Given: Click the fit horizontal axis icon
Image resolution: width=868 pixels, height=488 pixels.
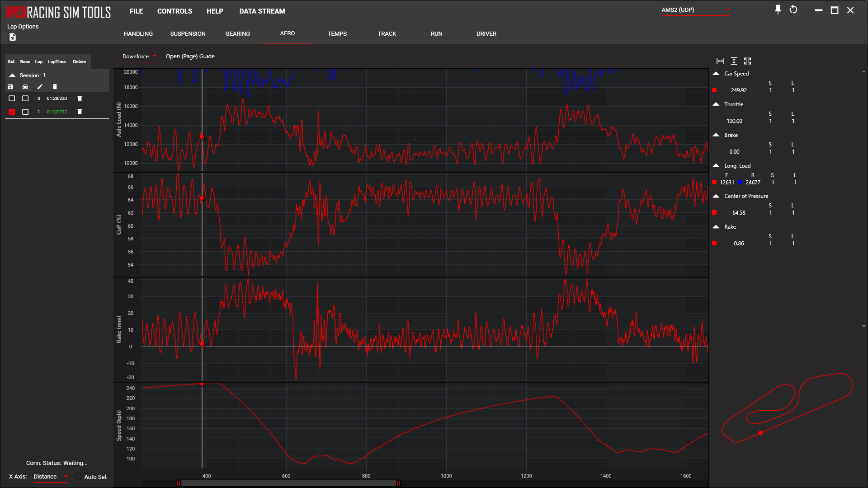Looking at the screenshot, I should coord(720,61).
